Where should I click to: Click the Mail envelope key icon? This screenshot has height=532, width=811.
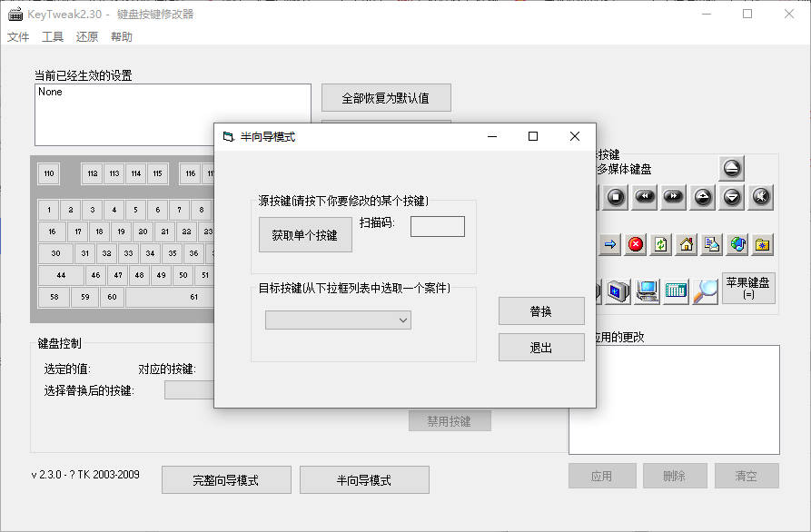pos(712,244)
